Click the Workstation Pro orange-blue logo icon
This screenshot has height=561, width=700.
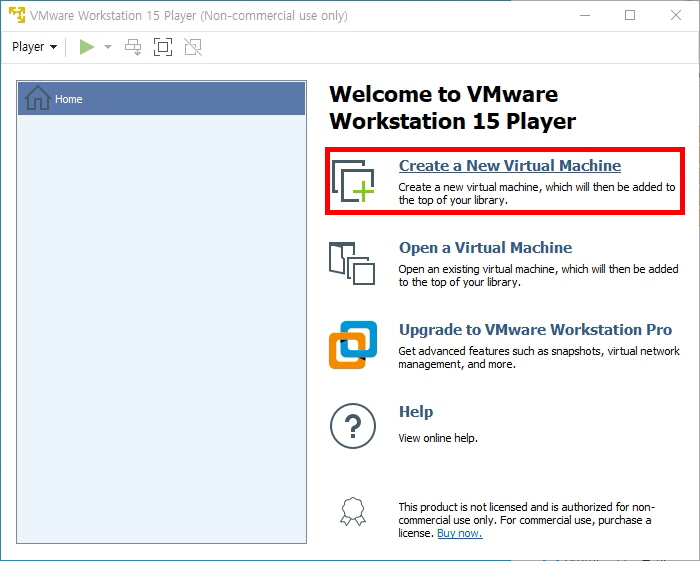pyautogui.click(x=353, y=345)
